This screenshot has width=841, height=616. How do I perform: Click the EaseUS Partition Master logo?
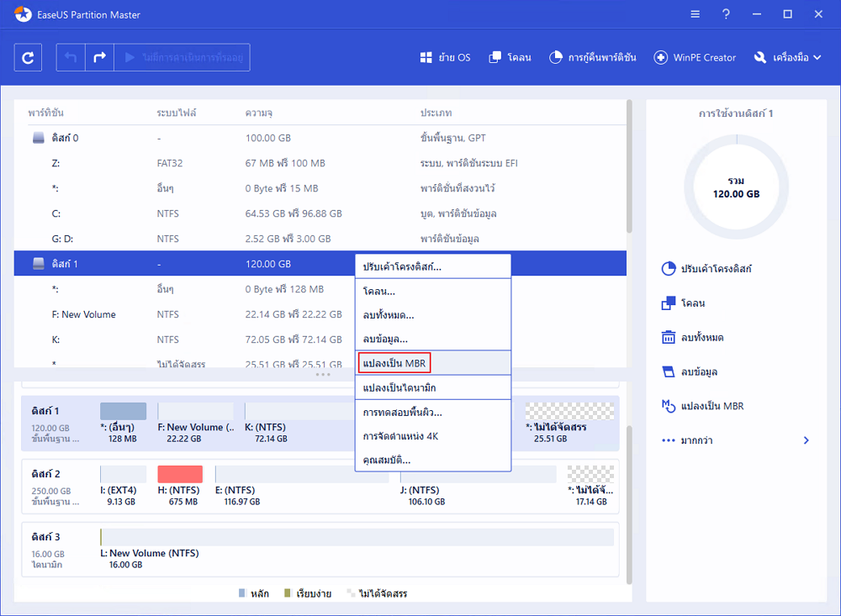pos(23,14)
